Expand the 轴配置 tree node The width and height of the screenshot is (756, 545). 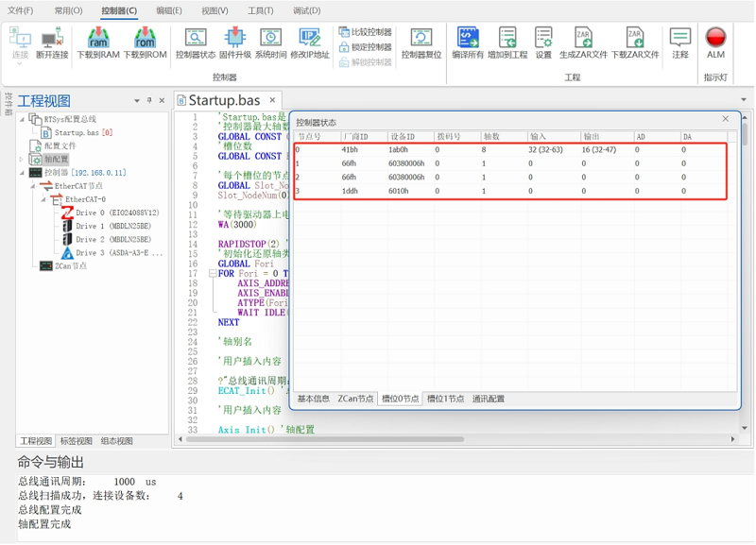(x=21, y=159)
